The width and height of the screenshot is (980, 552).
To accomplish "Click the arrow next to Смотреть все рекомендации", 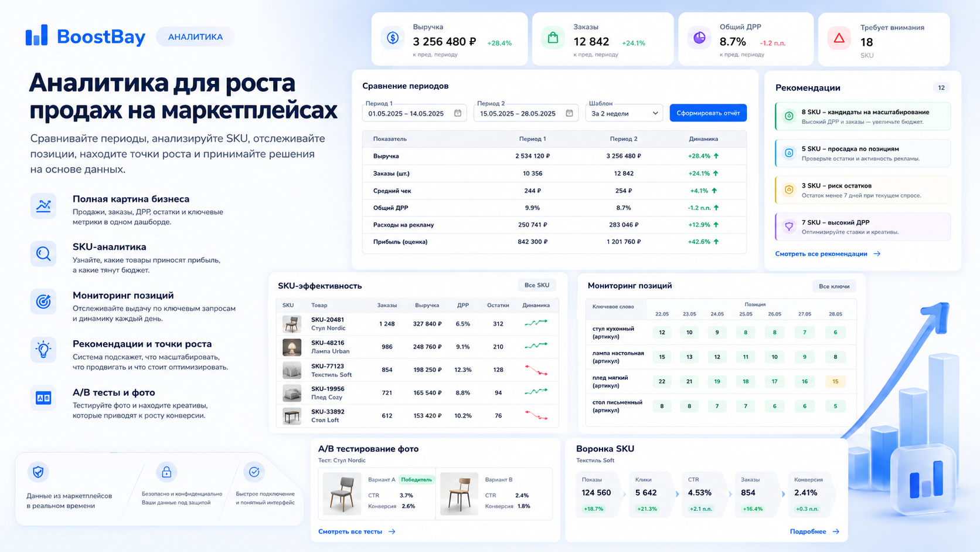I will pyautogui.click(x=877, y=254).
